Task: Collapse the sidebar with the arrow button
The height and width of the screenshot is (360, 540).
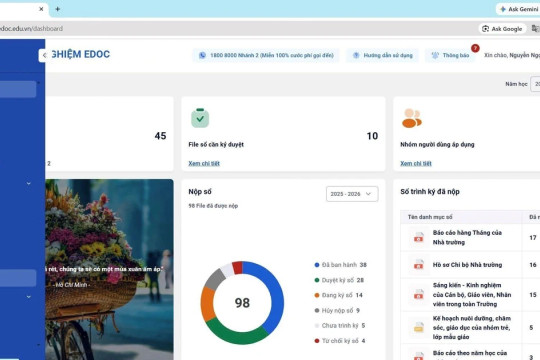Action: pyautogui.click(x=44, y=55)
